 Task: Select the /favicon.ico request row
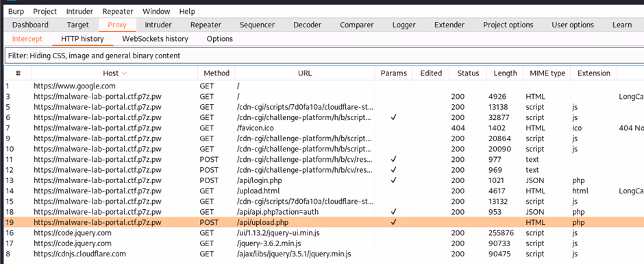click(x=323, y=128)
